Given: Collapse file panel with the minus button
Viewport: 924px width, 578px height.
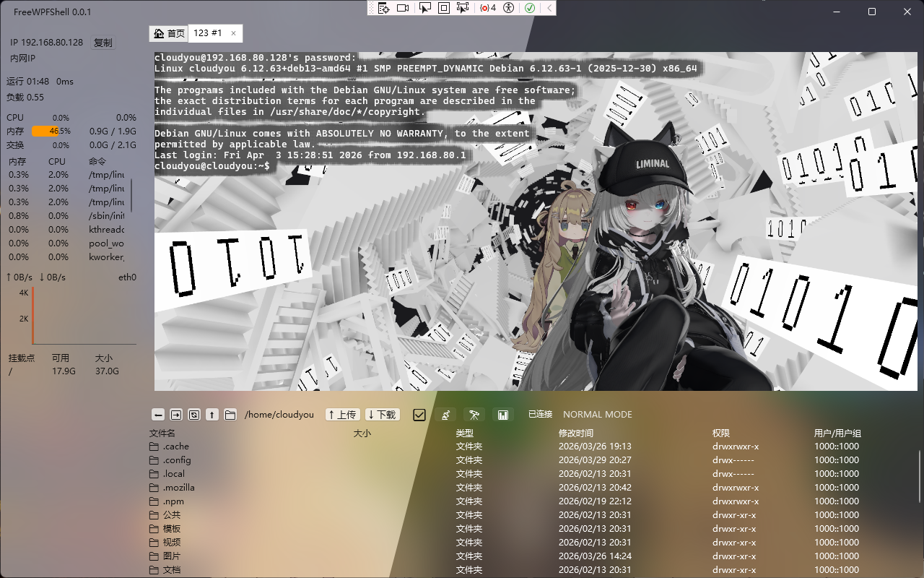Looking at the screenshot, I should [x=158, y=415].
